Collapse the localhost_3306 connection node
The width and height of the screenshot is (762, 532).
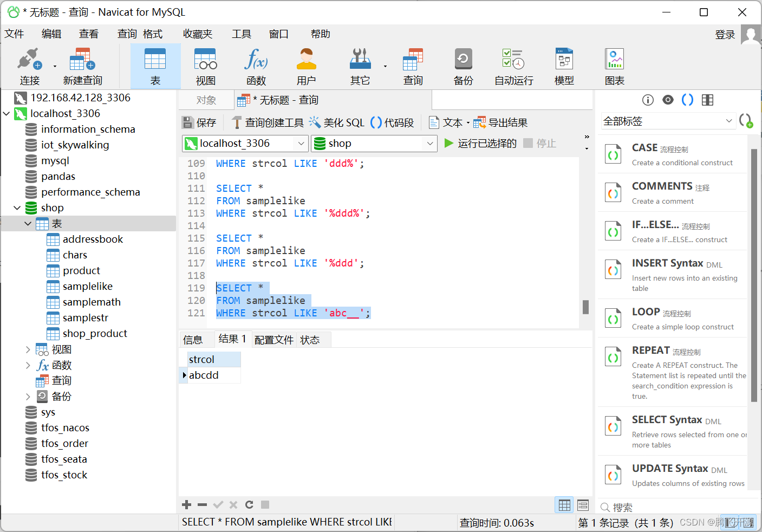click(6, 114)
